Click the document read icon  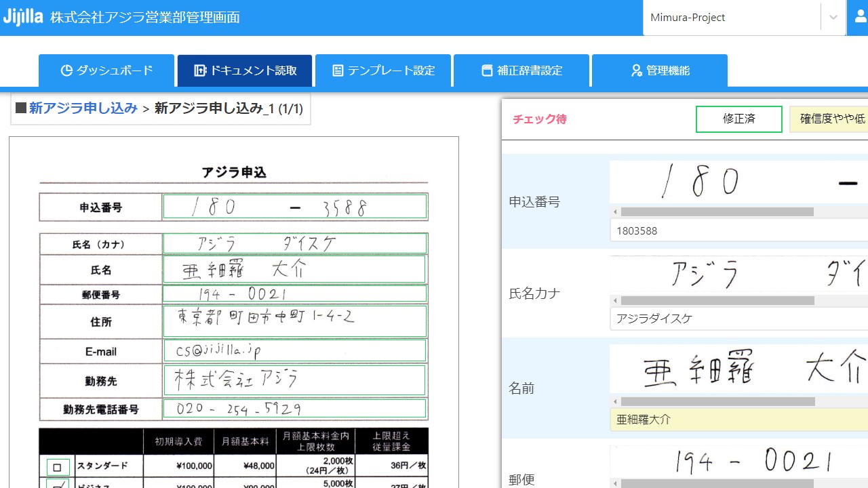point(199,70)
